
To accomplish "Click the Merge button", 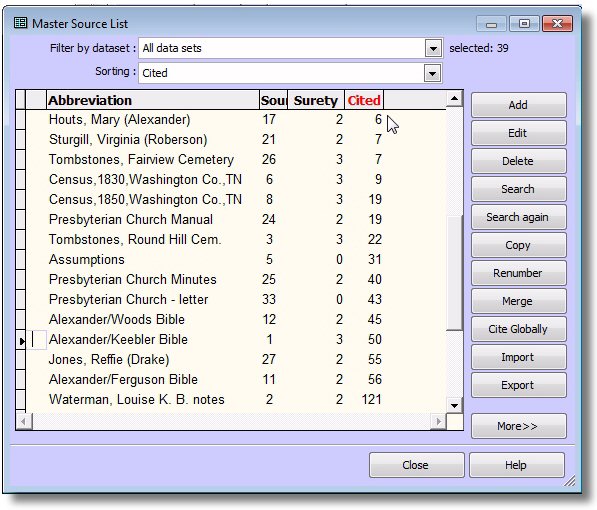I will pyautogui.click(x=519, y=301).
